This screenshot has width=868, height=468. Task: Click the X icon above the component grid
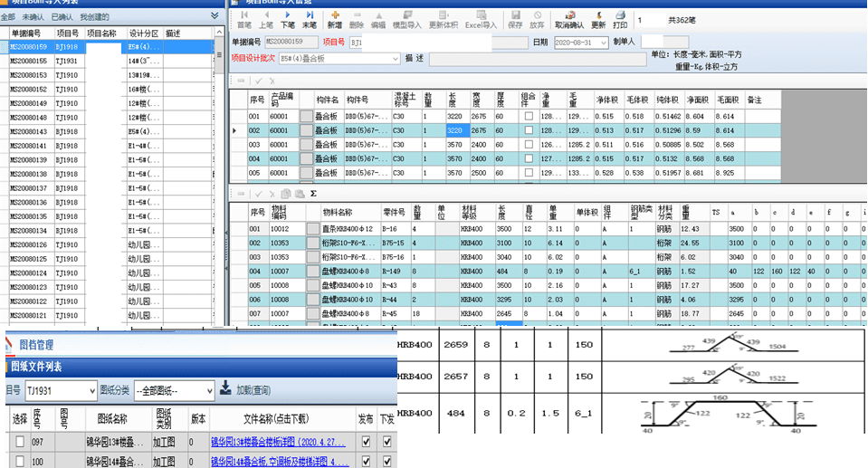click(x=272, y=81)
